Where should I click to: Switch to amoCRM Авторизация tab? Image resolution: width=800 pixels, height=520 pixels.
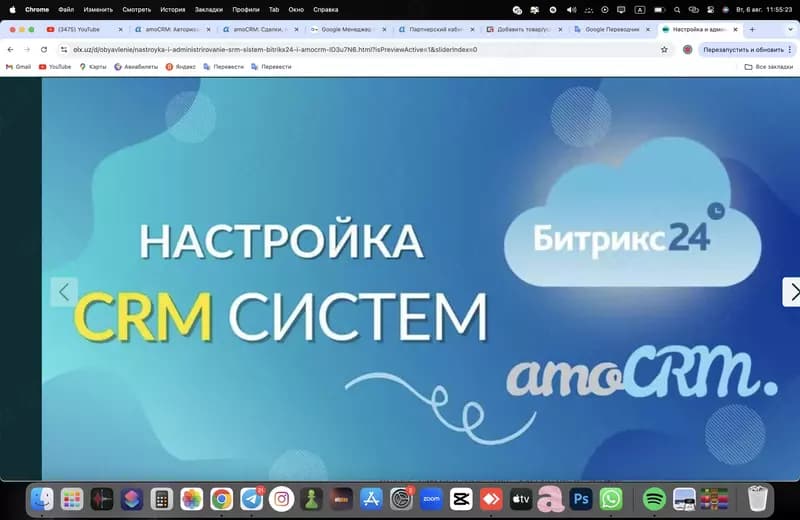coord(173,30)
